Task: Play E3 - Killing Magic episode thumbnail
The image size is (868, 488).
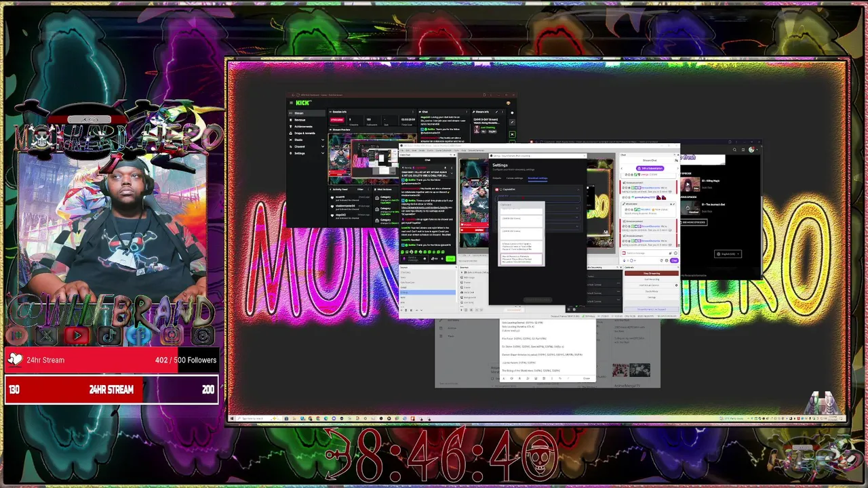Action: pos(690,184)
